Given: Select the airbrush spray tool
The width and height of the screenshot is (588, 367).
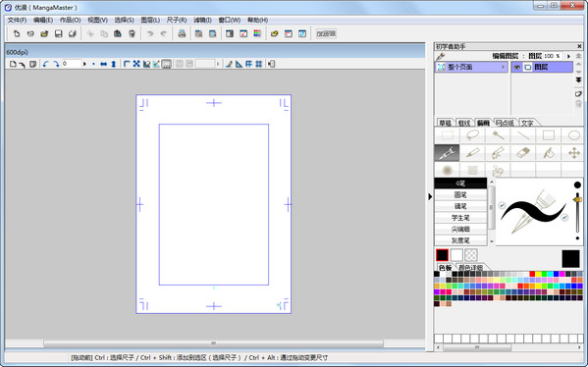Looking at the screenshot, I should (447, 171).
